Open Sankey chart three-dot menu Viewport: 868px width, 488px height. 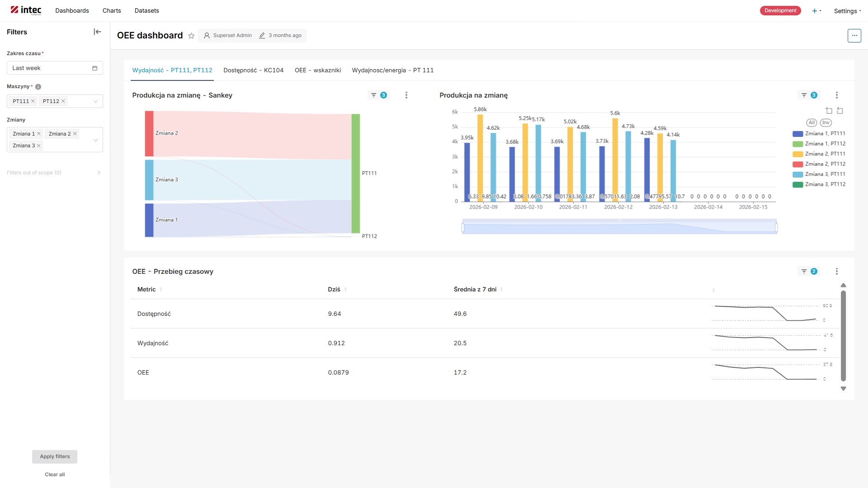(x=406, y=95)
